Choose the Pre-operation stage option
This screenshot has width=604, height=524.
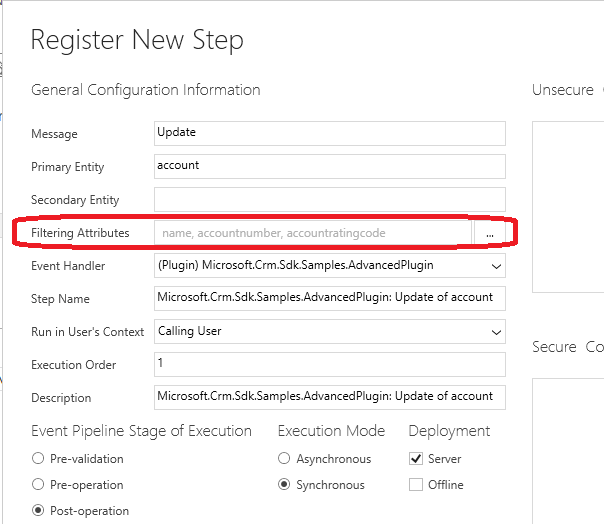pos(39,485)
